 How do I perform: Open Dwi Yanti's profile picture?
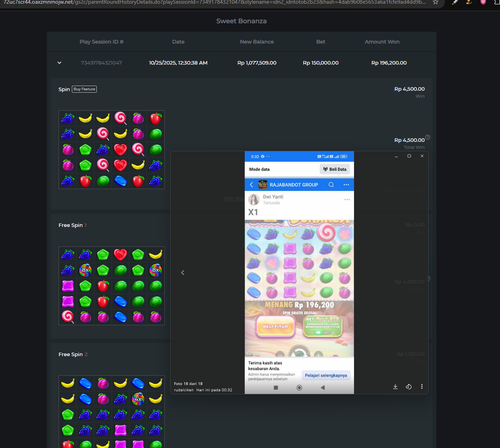click(x=254, y=199)
